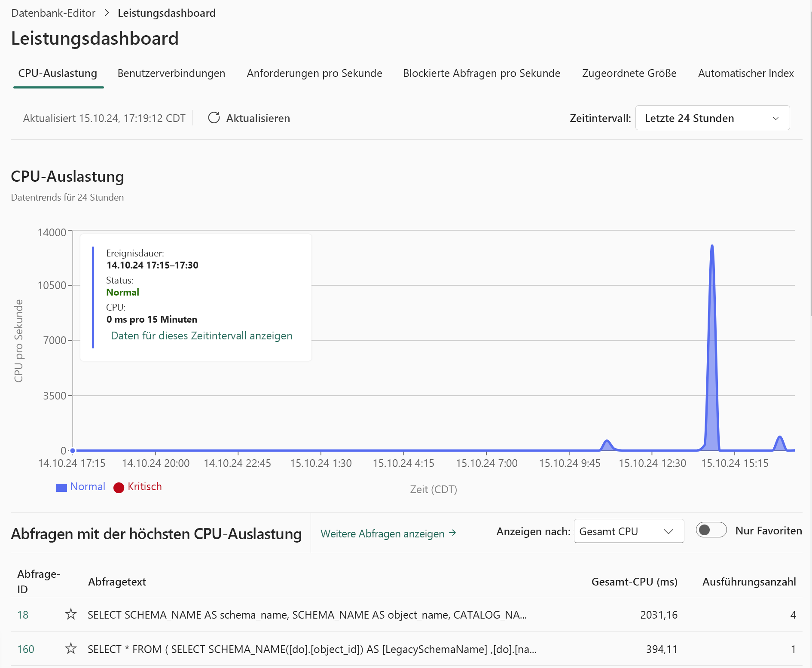This screenshot has height=668, width=812.
Task: Click the large CPU spike peak on chart
Action: point(712,246)
